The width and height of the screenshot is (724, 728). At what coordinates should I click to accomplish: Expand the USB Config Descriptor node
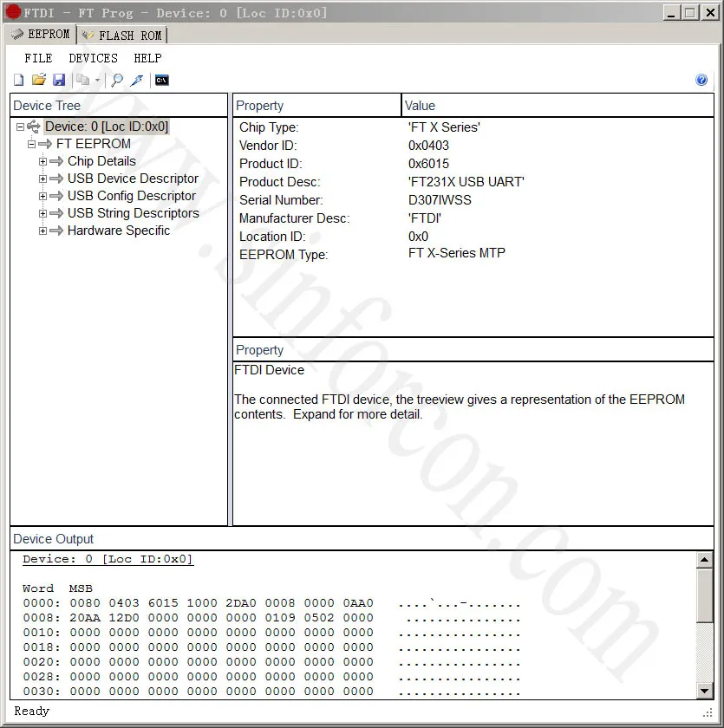tap(42, 196)
